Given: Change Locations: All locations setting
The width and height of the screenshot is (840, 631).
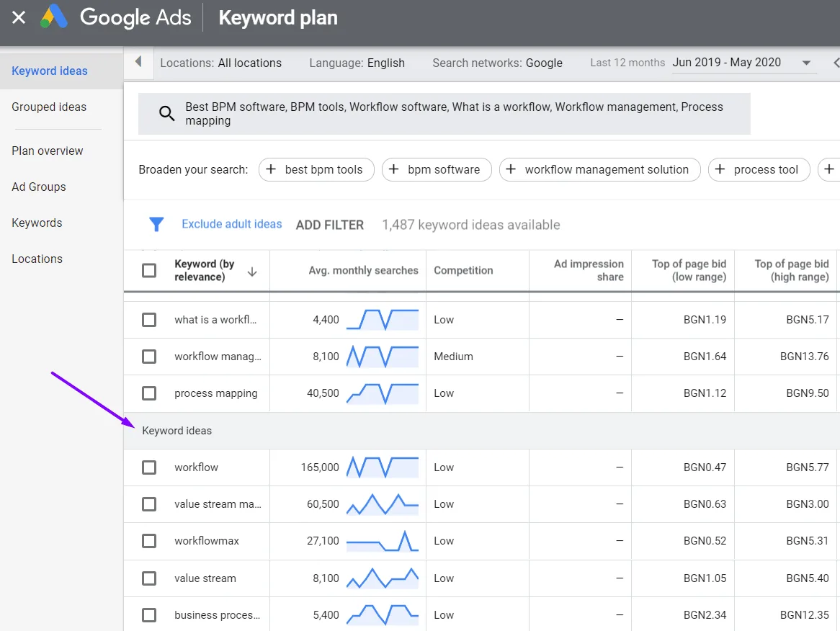Looking at the screenshot, I should point(220,63).
